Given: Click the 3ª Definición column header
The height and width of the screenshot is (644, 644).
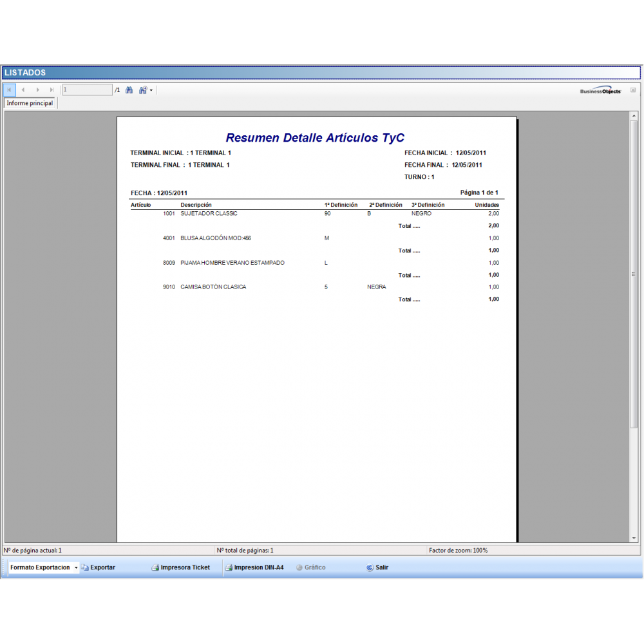Looking at the screenshot, I should (428, 205).
